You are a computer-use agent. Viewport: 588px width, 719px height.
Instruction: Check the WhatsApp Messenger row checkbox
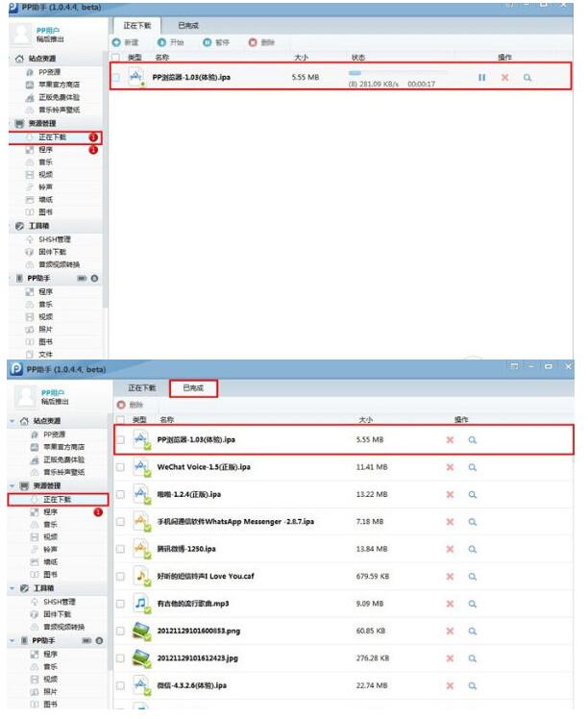click(x=120, y=522)
